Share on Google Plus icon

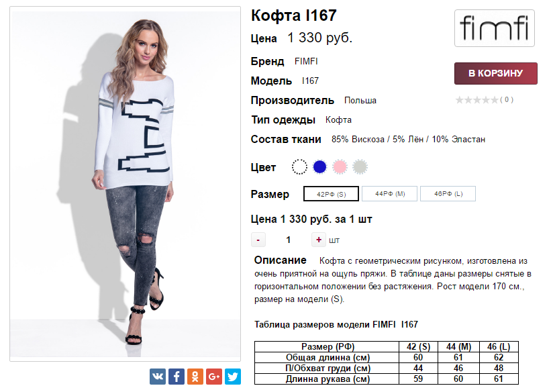(x=214, y=377)
